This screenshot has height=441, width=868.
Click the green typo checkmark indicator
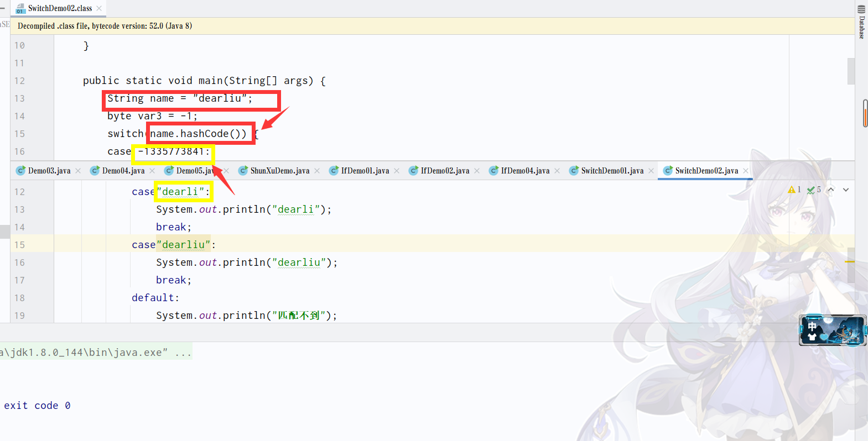(x=810, y=190)
